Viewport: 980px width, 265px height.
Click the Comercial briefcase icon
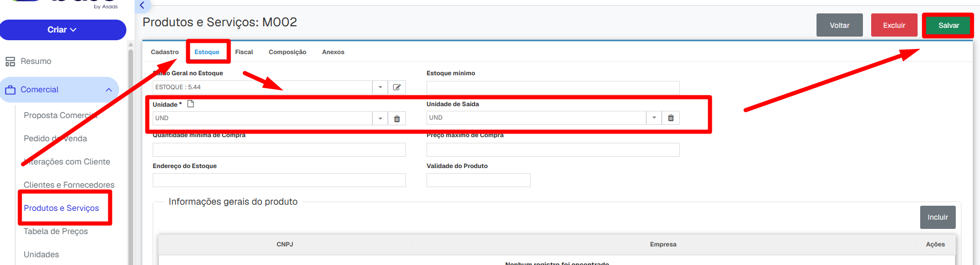[10, 90]
